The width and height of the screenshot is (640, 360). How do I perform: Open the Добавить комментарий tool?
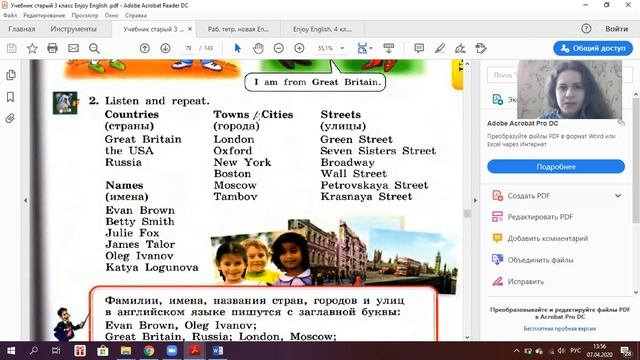[x=540, y=238]
